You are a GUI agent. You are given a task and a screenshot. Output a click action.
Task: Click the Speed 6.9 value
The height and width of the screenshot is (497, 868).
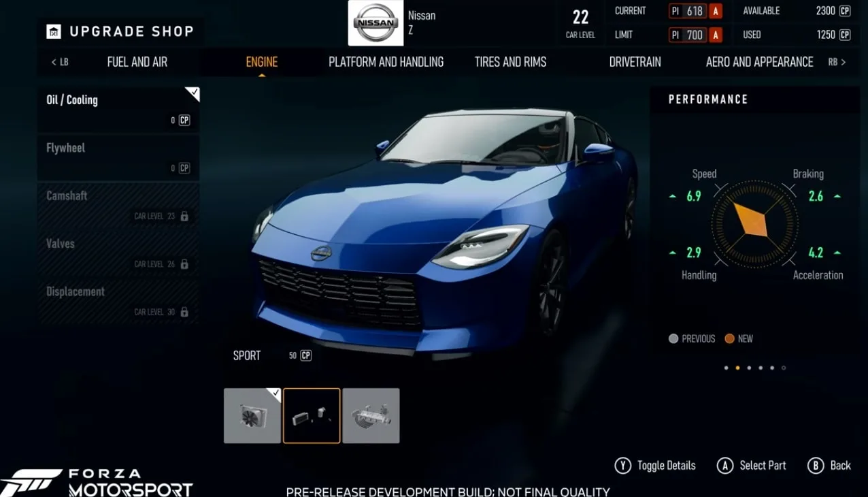(x=694, y=197)
